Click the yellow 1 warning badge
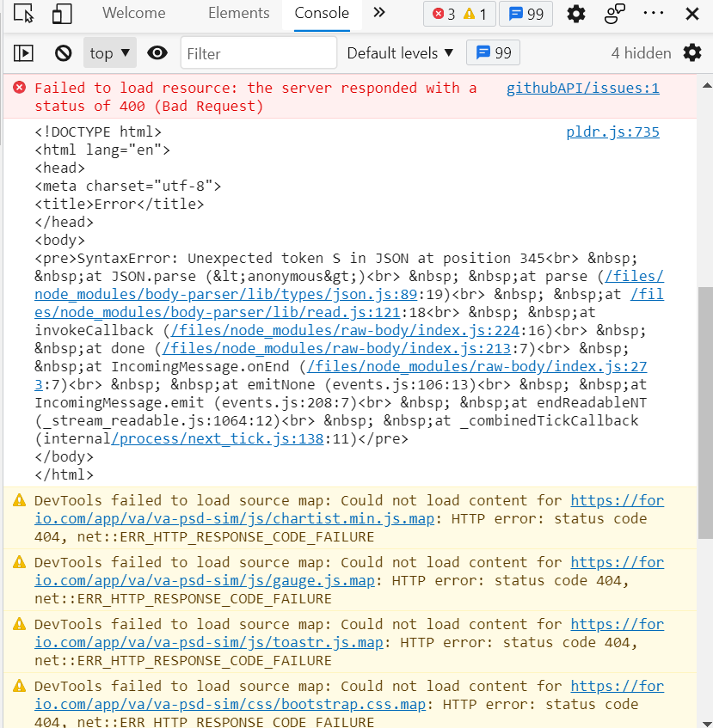This screenshot has height=728, width=713. point(475,14)
